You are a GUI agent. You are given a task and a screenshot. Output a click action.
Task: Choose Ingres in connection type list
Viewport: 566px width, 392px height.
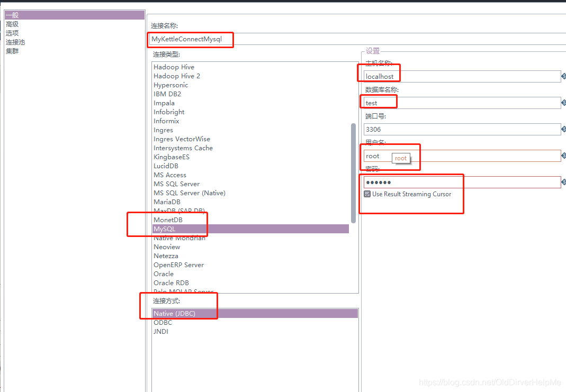tap(164, 130)
